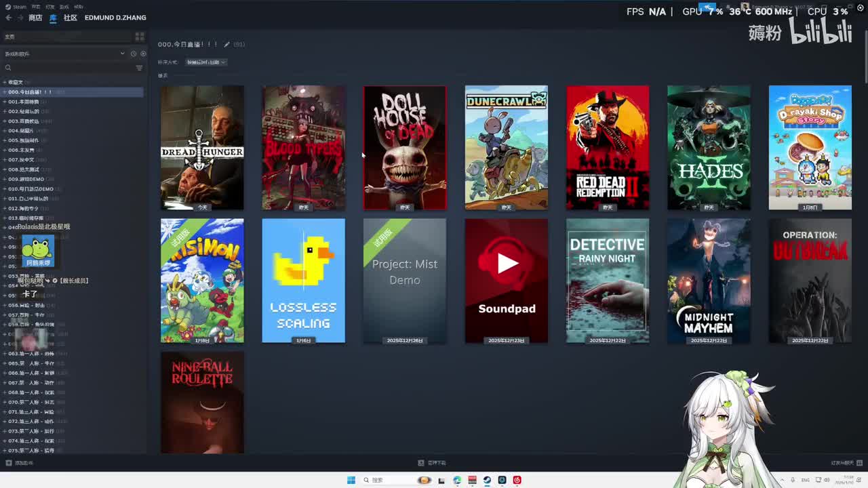
Task: Select the 000.今日直播 collection in sidebar
Action: [73, 92]
